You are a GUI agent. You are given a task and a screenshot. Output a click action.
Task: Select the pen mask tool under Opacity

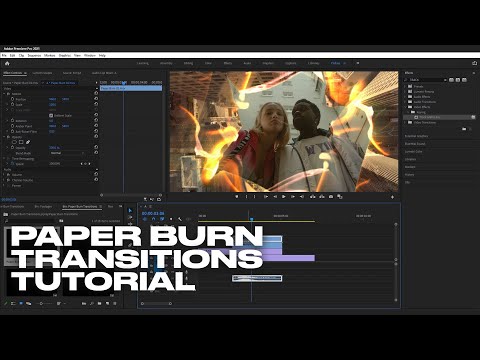28,142
